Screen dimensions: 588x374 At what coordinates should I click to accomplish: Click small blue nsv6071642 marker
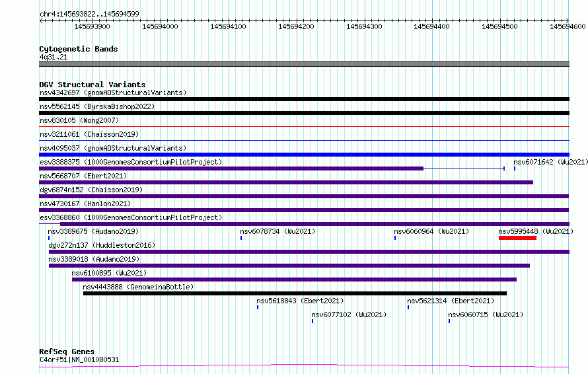click(515, 168)
